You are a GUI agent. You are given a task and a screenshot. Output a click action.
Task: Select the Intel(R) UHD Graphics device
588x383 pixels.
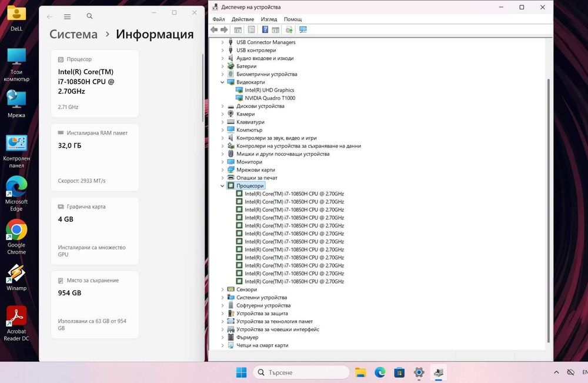[x=269, y=90]
